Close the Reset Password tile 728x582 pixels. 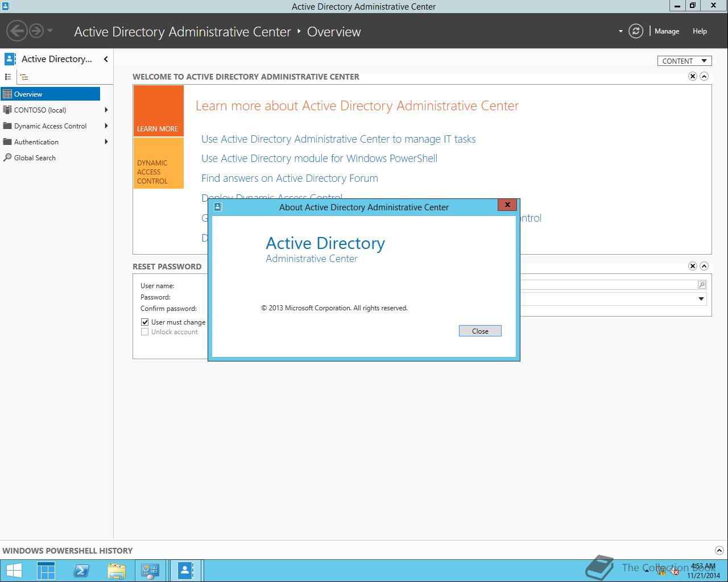(693, 266)
